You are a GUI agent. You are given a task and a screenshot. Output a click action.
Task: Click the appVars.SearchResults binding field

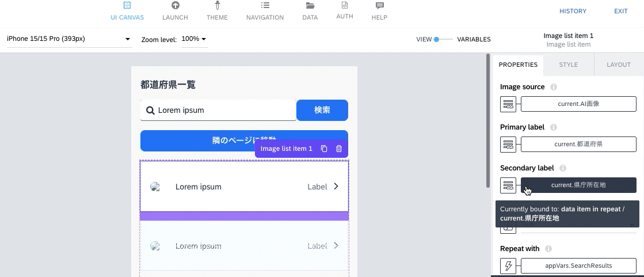coord(578,266)
